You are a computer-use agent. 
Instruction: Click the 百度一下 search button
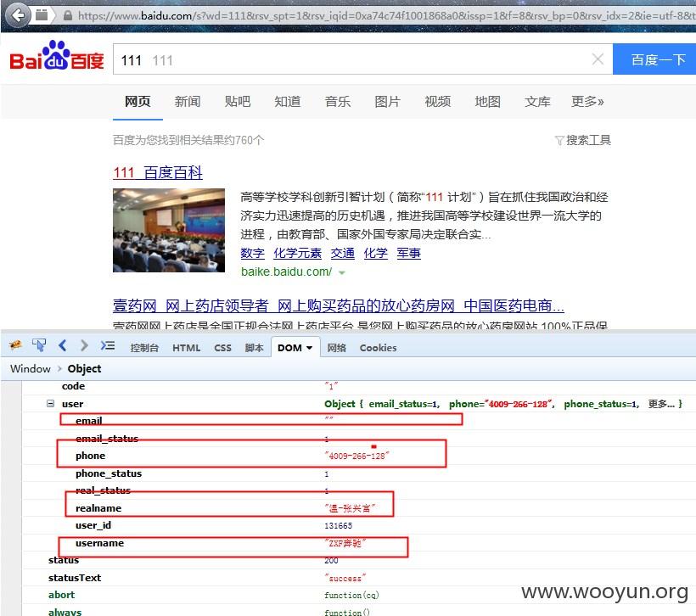[x=655, y=59]
